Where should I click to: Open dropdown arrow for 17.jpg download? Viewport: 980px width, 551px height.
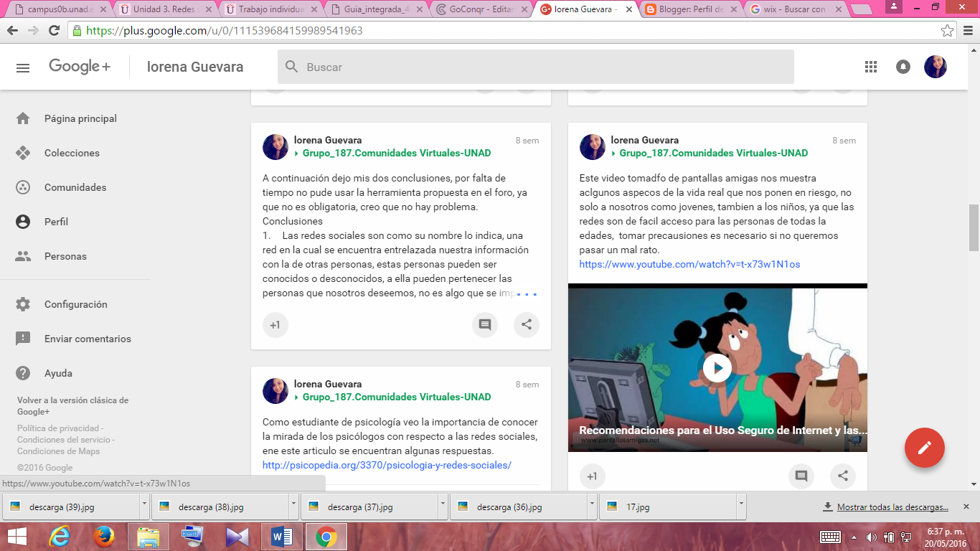coord(741,506)
